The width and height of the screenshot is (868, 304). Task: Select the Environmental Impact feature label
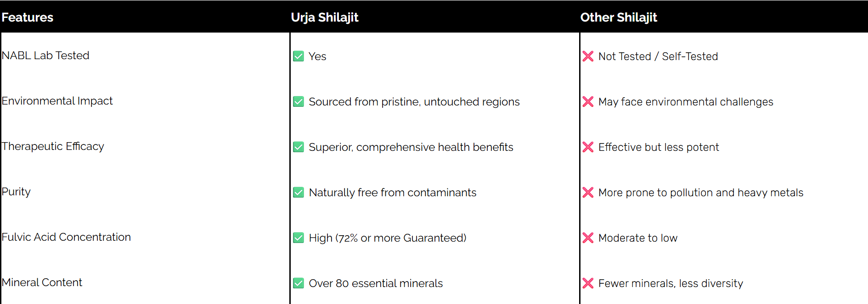point(57,101)
